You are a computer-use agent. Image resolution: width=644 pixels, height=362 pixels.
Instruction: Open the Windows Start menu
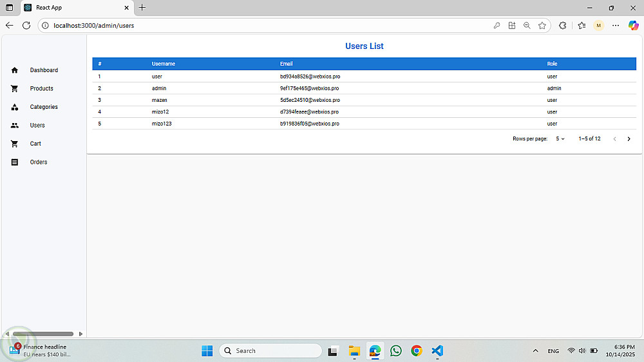(207, 351)
